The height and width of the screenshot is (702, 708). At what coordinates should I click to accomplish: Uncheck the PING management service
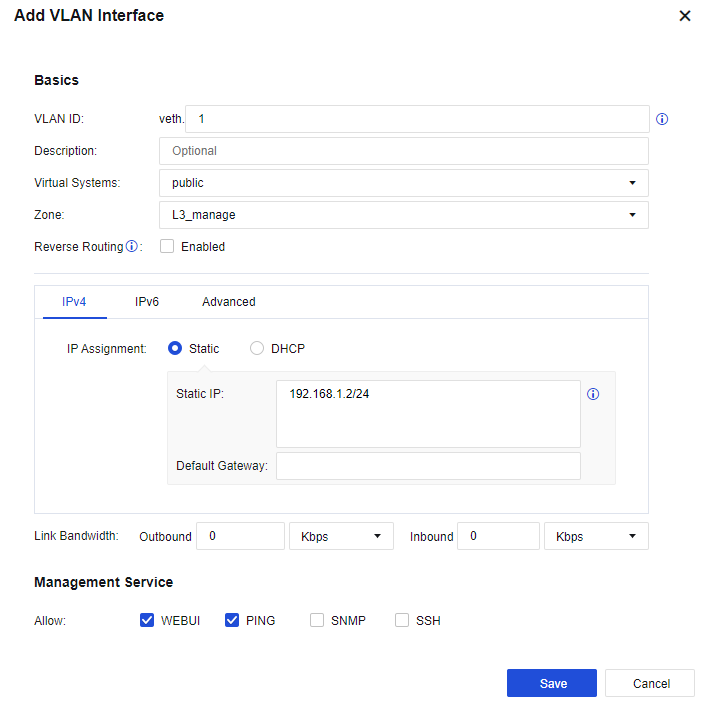pos(232,620)
